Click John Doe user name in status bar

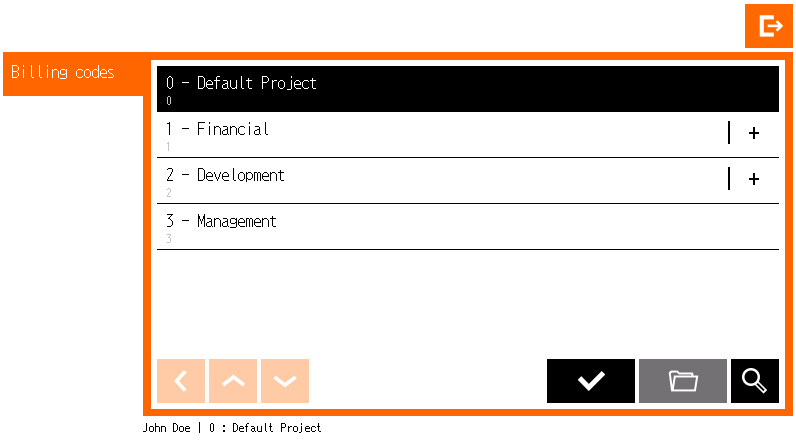click(168, 428)
